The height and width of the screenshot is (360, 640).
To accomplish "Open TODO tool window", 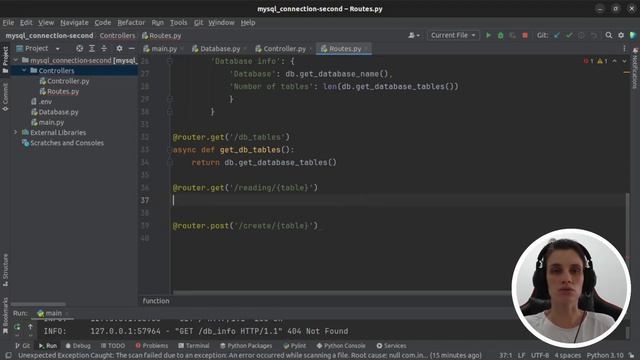I will click(x=113, y=346).
